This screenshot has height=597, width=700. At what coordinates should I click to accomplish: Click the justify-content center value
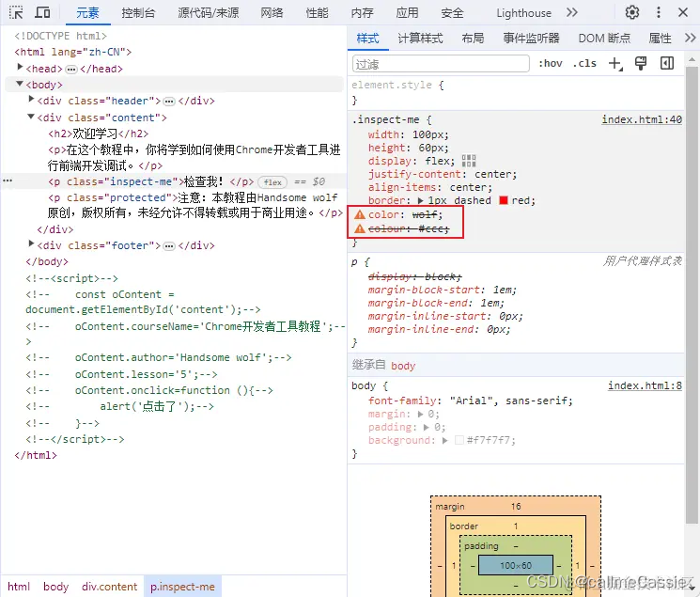click(x=494, y=174)
